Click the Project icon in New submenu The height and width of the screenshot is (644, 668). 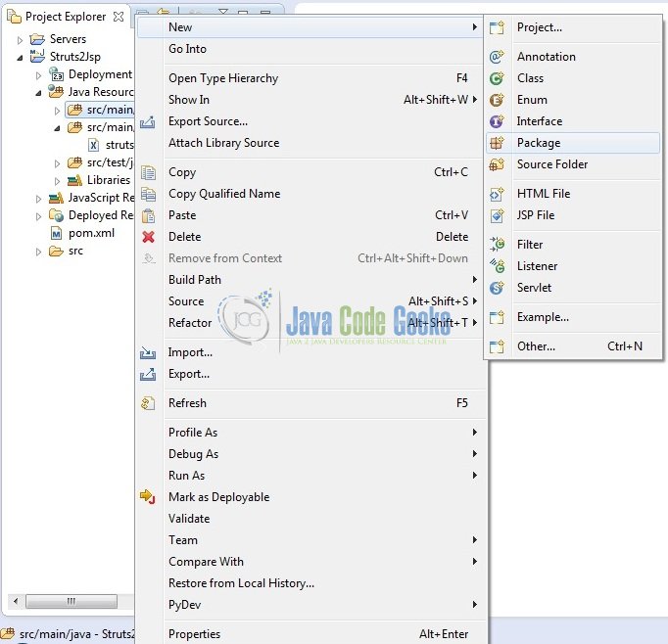click(497, 27)
